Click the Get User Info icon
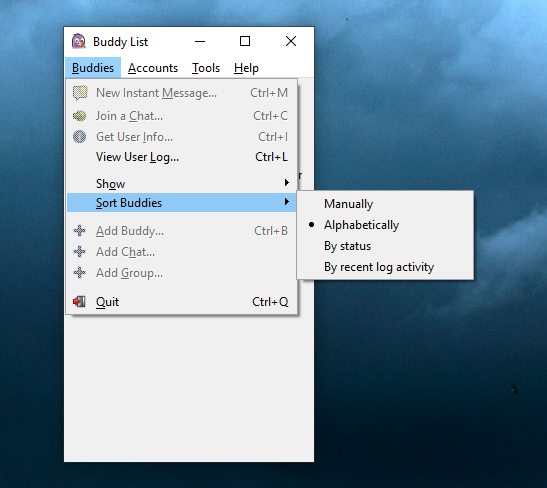Screen dimensions: 547x488 80,136
